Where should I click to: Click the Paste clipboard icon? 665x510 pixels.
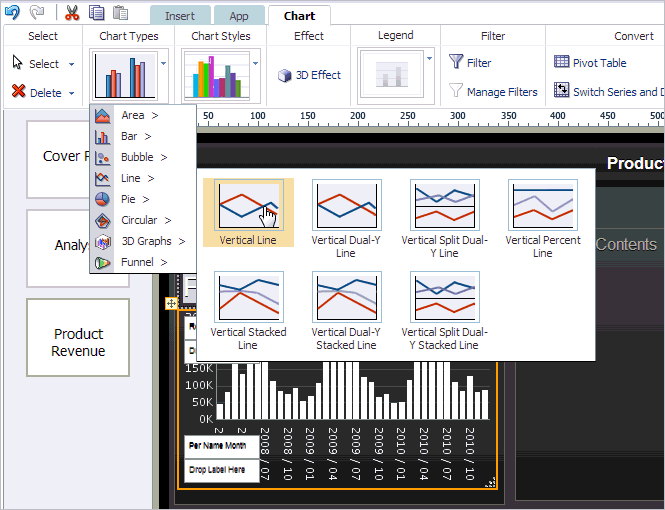tap(120, 12)
